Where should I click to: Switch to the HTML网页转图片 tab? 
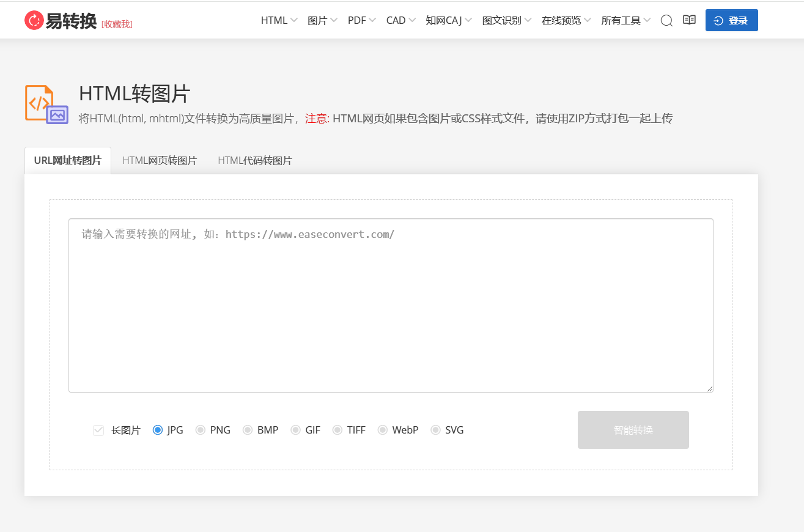point(160,161)
